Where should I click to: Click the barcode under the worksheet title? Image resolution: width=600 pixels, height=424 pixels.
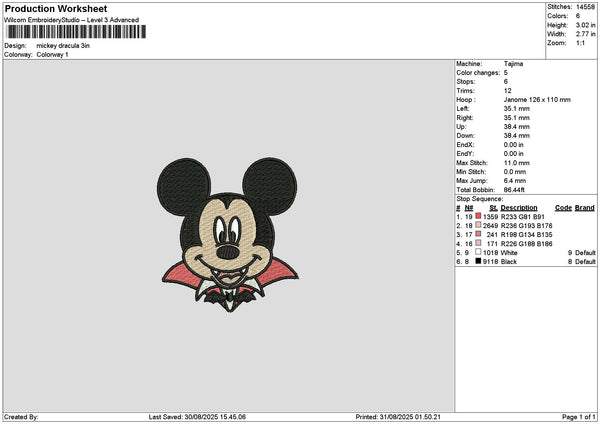pyautogui.click(x=76, y=32)
